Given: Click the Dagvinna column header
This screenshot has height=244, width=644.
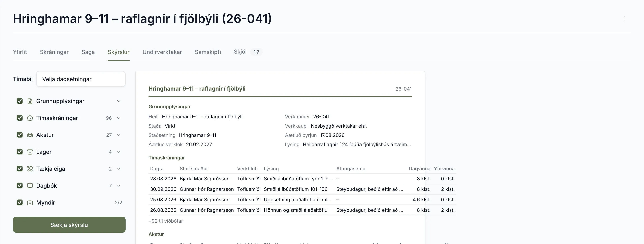Looking at the screenshot, I should point(419,169).
